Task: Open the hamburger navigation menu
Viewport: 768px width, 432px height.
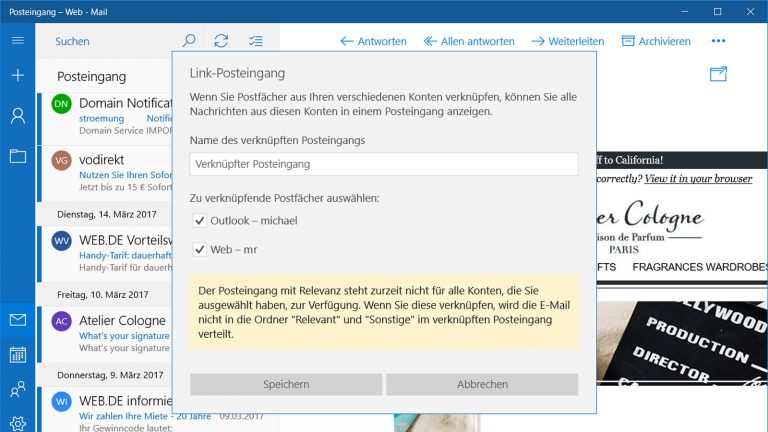Action: point(18,40)
